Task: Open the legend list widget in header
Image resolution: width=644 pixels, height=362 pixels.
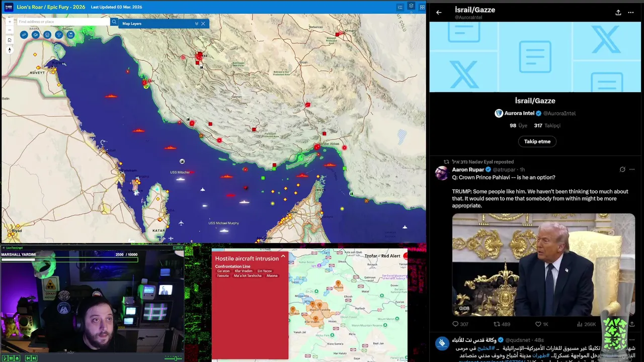Action: [400, 7]
